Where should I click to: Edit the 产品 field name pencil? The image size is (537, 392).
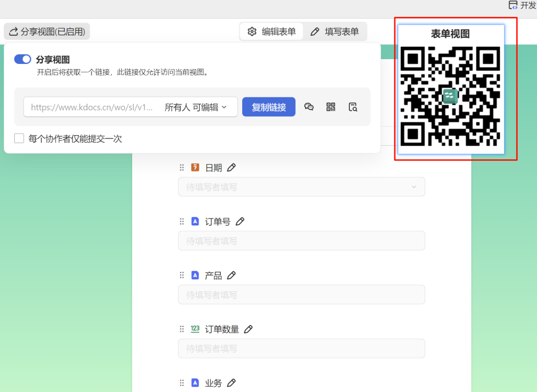(231, 275)
